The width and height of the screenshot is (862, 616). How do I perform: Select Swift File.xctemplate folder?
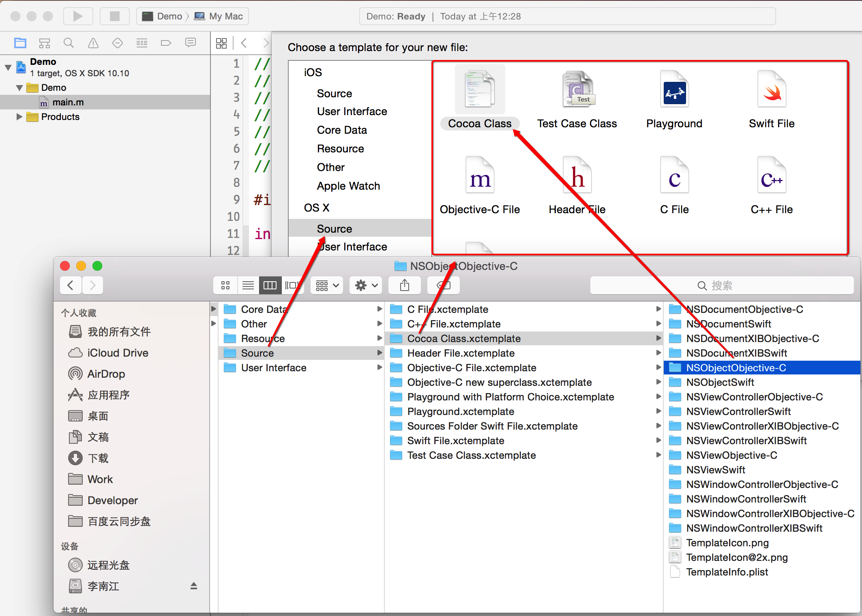coord(524,441)
